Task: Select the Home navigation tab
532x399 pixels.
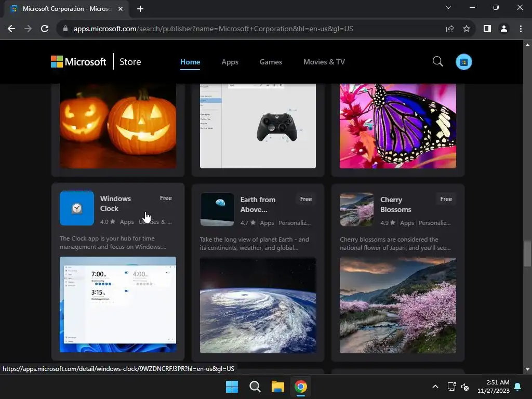Action: (190, 62)
